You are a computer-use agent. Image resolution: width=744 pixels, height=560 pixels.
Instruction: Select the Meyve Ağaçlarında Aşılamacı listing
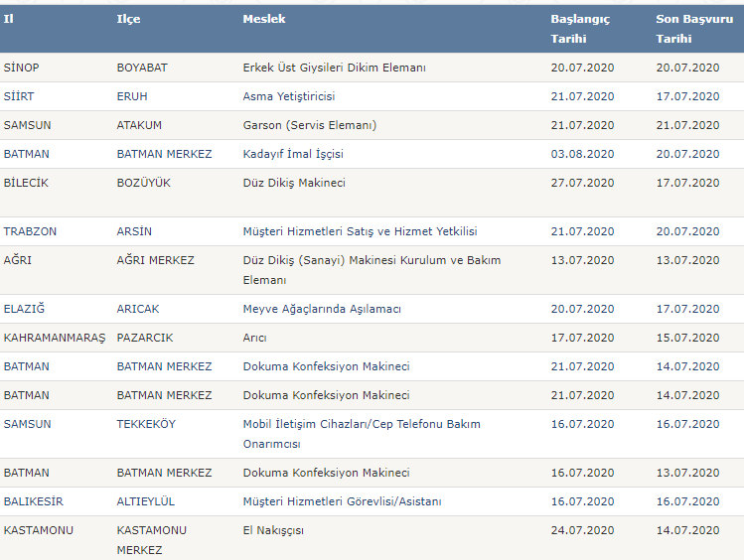pos(322,309)
